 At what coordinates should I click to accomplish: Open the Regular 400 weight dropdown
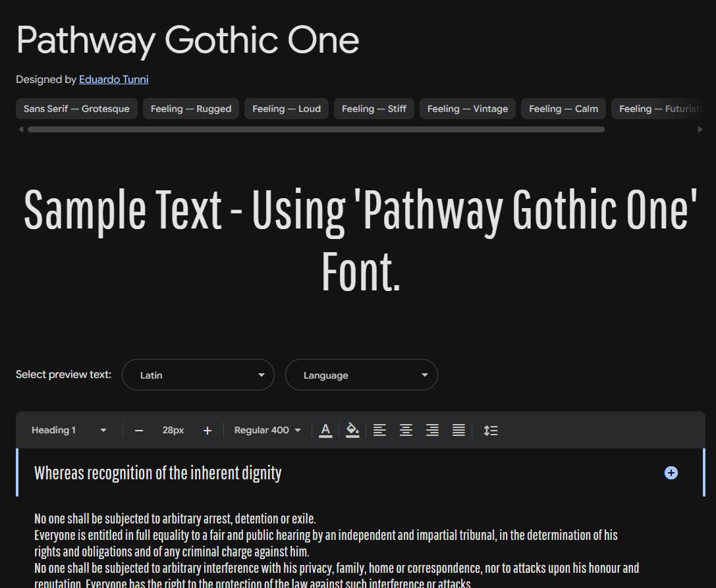click(267, 430)
